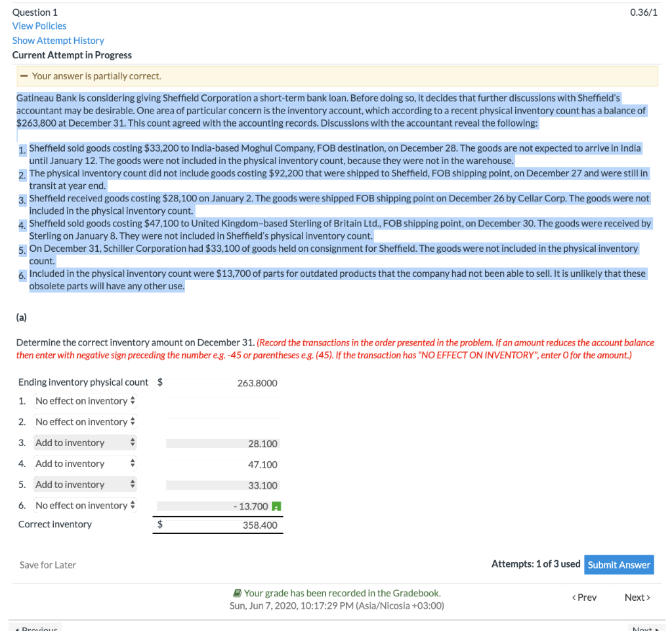
Task: Open the dropdown for transaction 2
Action: pos(85,422)
